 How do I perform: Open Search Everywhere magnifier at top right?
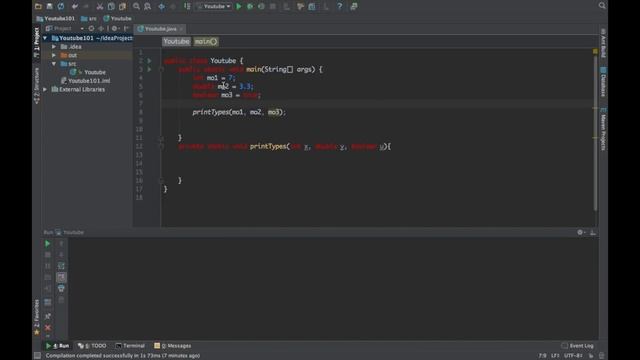602,6
